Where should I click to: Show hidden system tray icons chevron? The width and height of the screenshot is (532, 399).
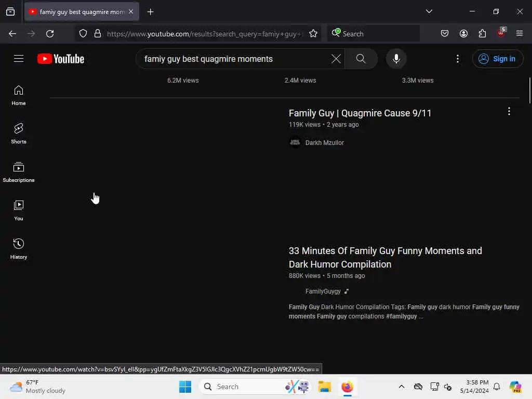[402, 387]
